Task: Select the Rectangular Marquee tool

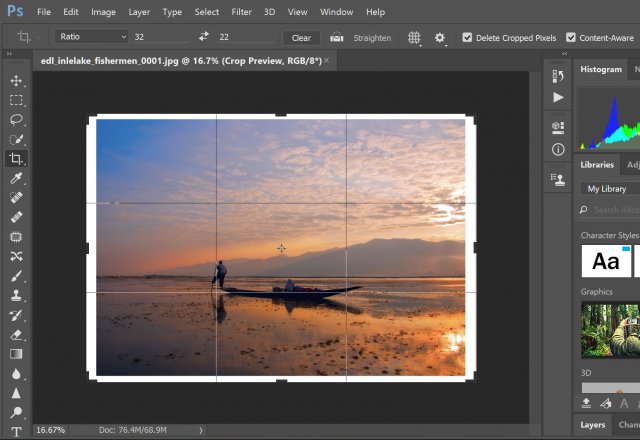Action: tap(16, 100)
